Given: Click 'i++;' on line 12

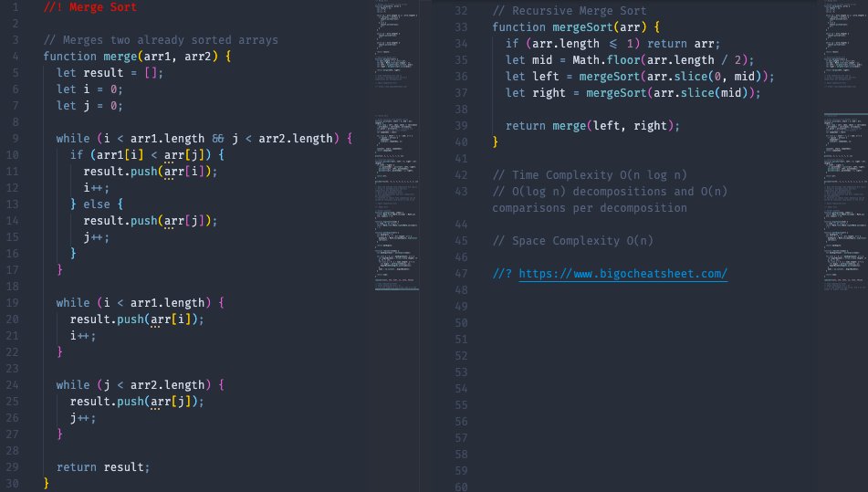Looking at the screenshot, I should [97, 188].
